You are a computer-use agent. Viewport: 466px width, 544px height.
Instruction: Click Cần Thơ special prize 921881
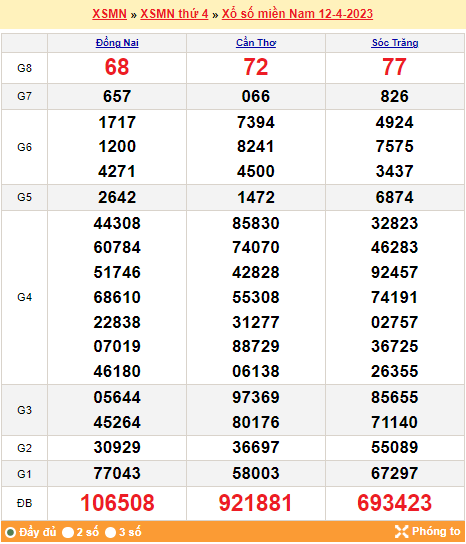coord(256,503)
